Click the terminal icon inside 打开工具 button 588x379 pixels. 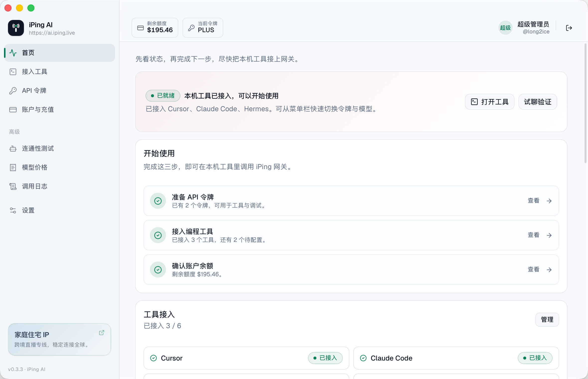(474, 102)
